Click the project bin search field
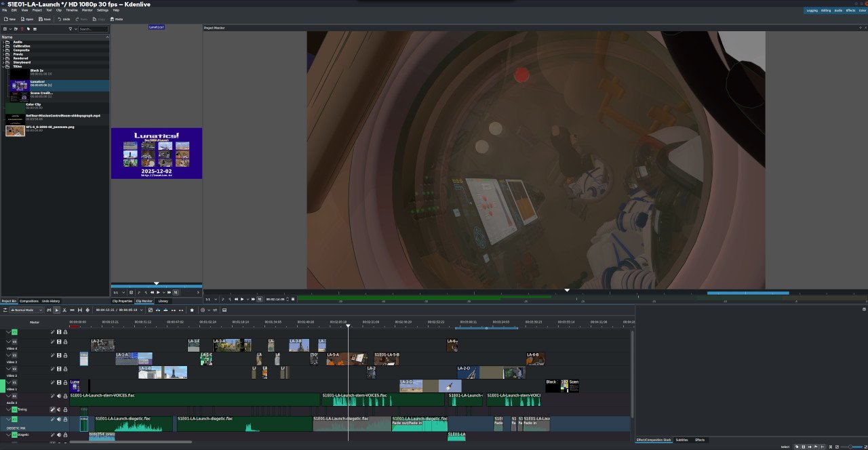 [x=93, y=29]
